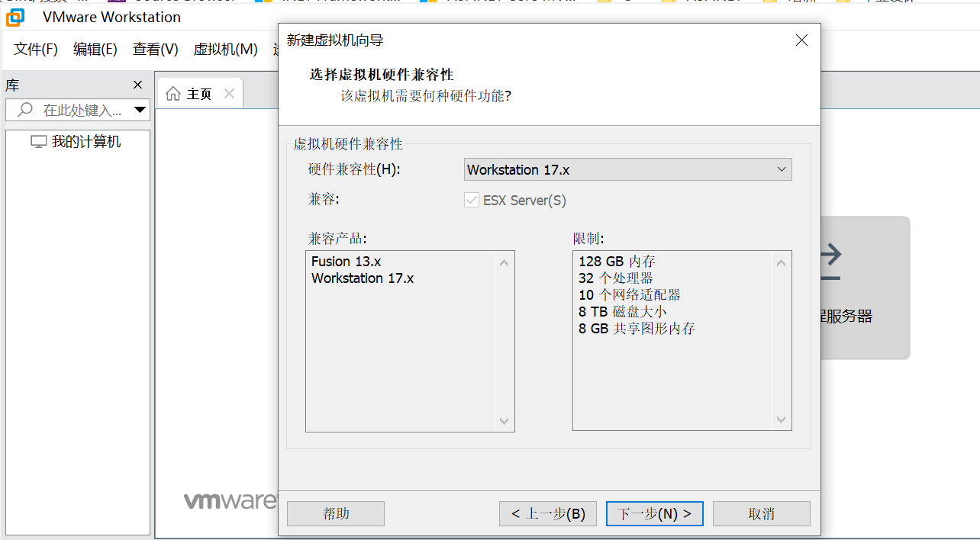Select Fusion 13.x in compatible products
The width and height of the screenshot is (980, 540).
coord(346,262)
